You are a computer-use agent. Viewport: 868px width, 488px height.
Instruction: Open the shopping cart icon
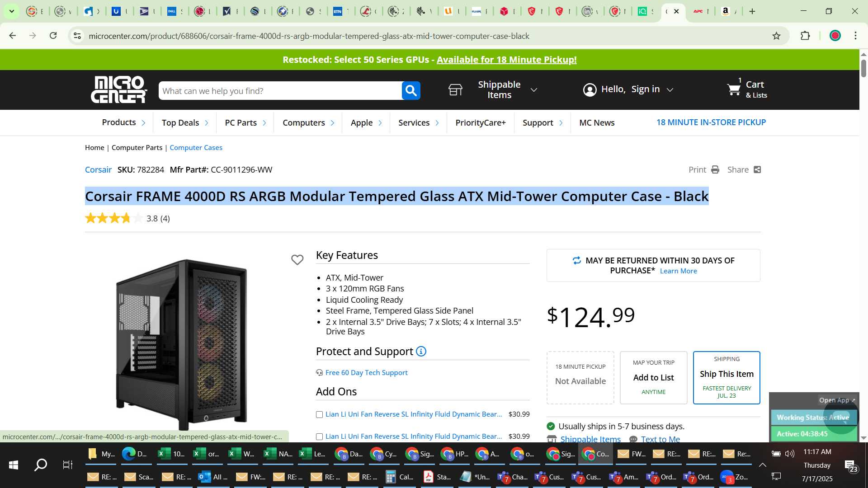coord(734,89)
